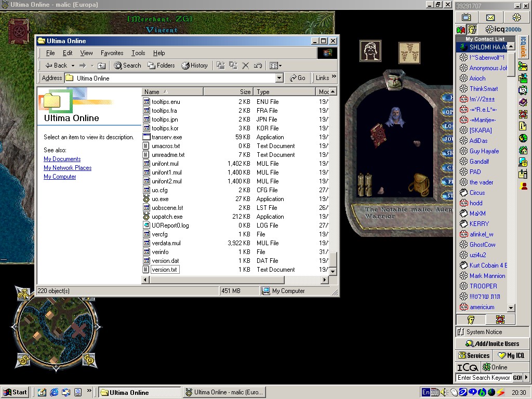Click the Forward arrow in Explorer toolbar
Screen dimensions: 532x399
point(83,65)
